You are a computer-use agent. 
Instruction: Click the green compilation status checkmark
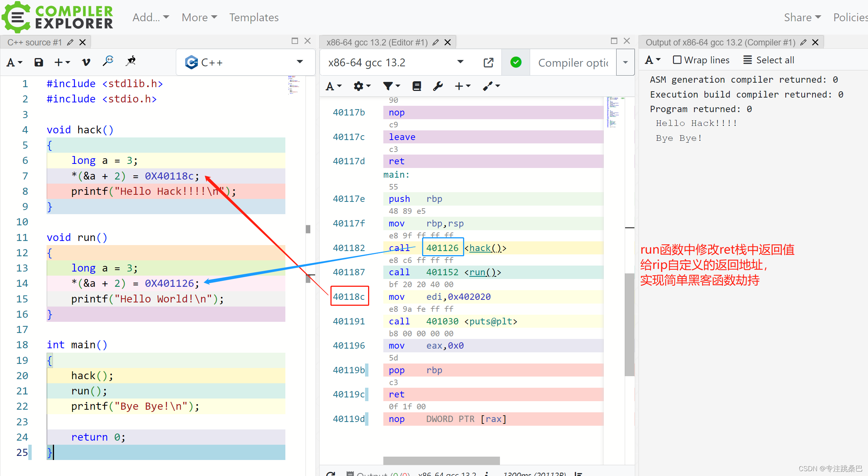pos(516,62)
